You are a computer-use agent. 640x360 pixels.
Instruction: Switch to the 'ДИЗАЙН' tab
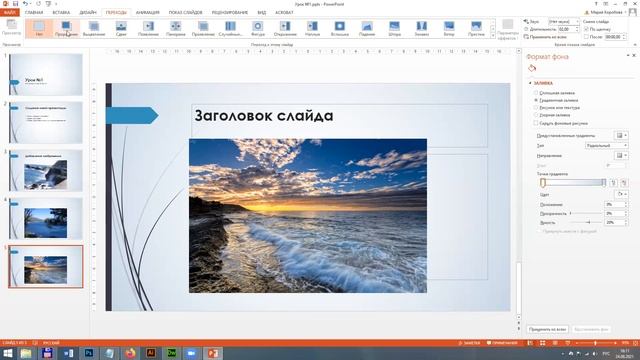[x=88, y=12]
